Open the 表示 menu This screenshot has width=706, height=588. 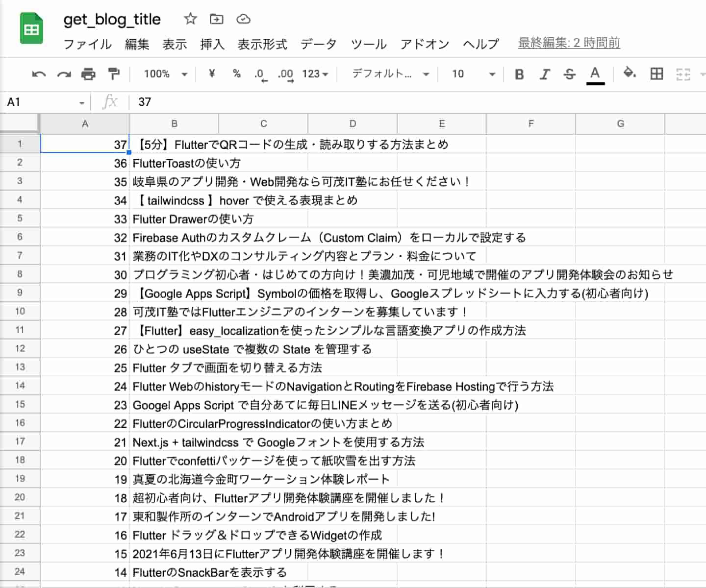click(175, 44)
